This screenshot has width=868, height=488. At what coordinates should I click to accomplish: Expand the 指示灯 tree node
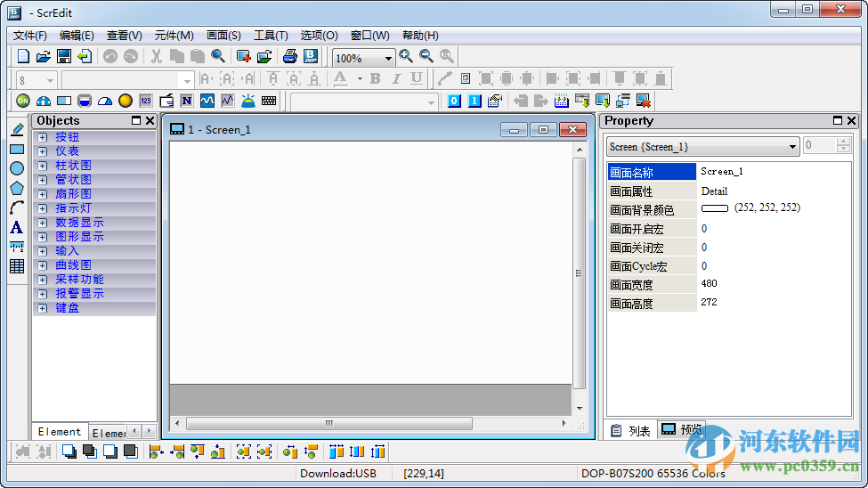43,208
